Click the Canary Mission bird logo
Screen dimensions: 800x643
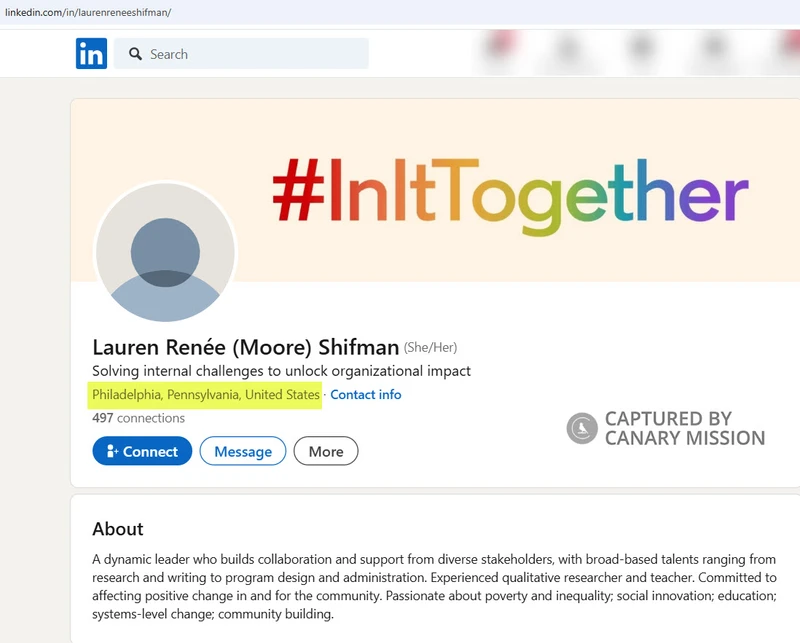pyautogui.click(x=582, y=428)
